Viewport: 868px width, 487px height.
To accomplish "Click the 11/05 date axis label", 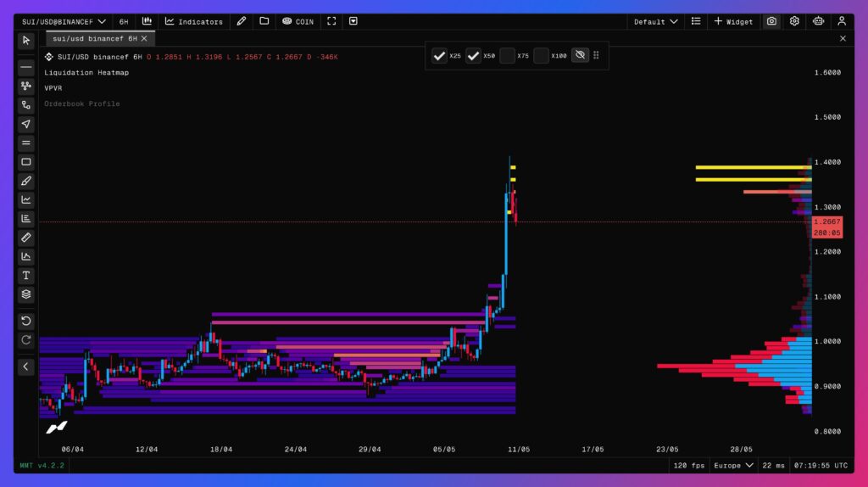I will click(x=519, y=450).
